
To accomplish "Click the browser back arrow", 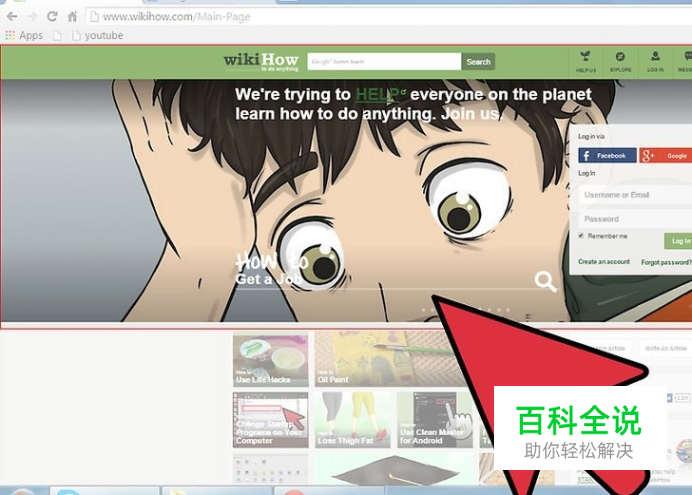I will (x=12, y=17).
